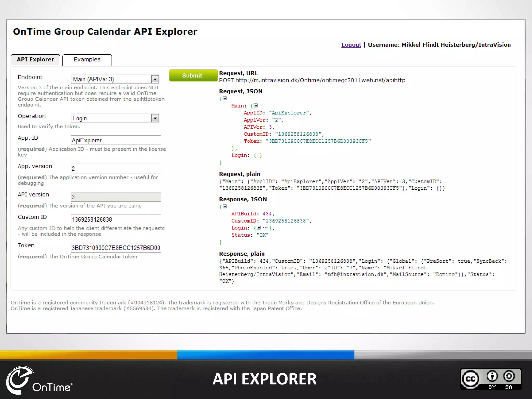Click the Username Mikkel Flindt Heisterberg text
The image size is (532, 399).
point(439,45)
